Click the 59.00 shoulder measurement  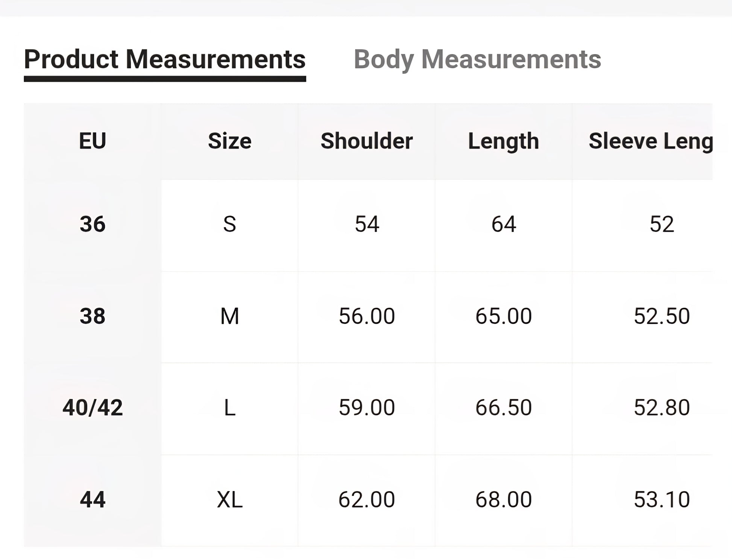point(367,408)
